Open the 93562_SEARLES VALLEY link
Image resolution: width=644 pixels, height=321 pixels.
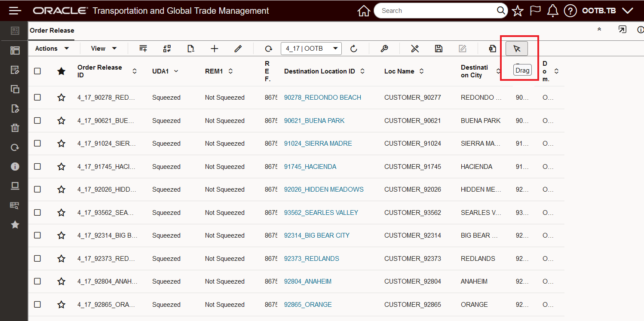pos(321,213)
